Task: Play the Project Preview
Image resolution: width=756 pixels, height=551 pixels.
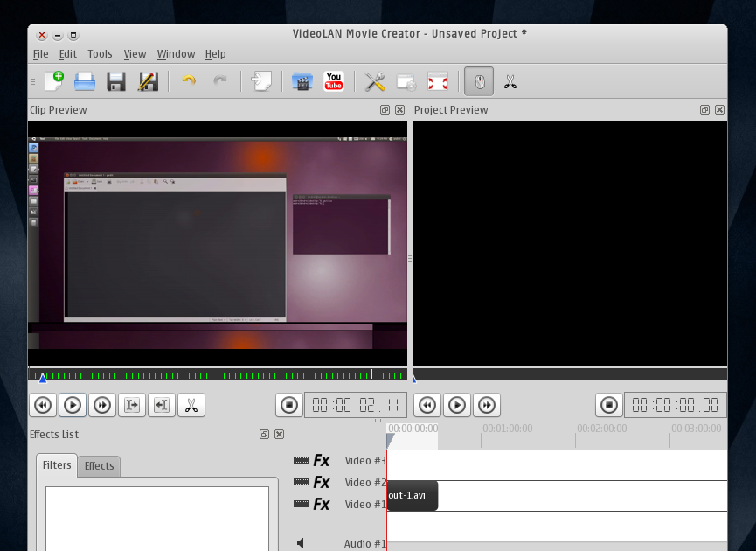Action: (457, 405)
